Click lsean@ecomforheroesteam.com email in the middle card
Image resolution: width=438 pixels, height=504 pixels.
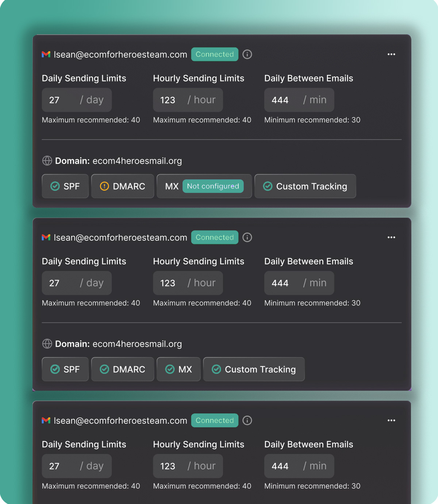[x=120, y=237]
